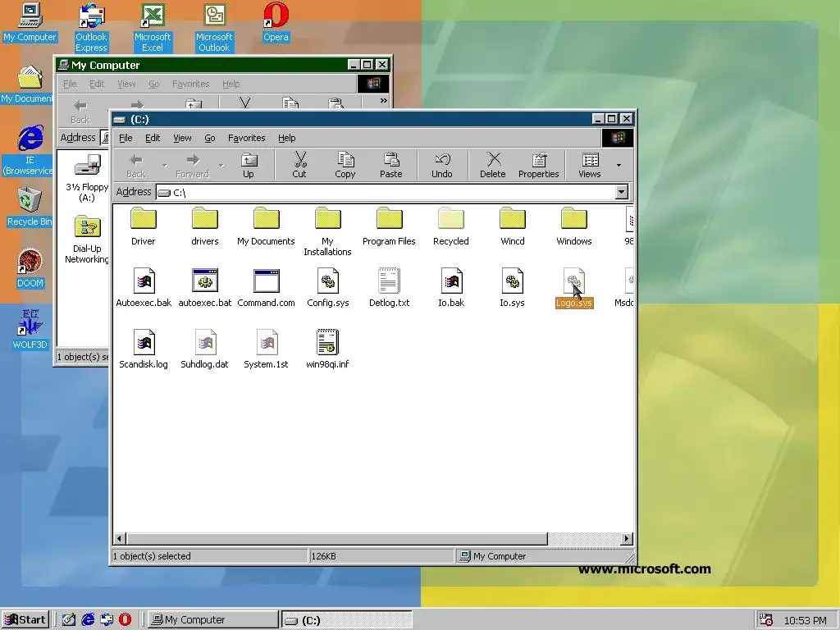840x630 pixels.
Task: Click the system tray clock
Action: pyautogui.click(x=806, y=620)
